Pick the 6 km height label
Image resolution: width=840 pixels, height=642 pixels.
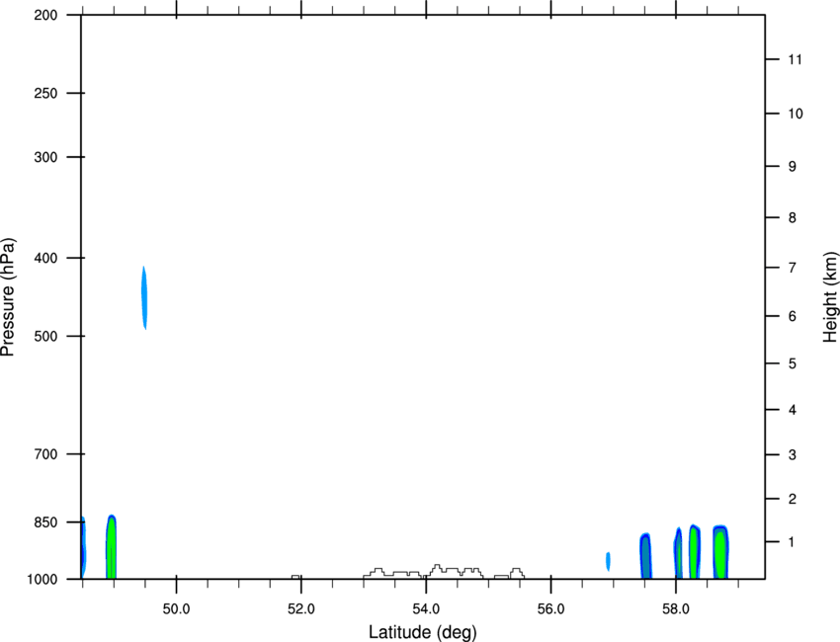[793, 316]
